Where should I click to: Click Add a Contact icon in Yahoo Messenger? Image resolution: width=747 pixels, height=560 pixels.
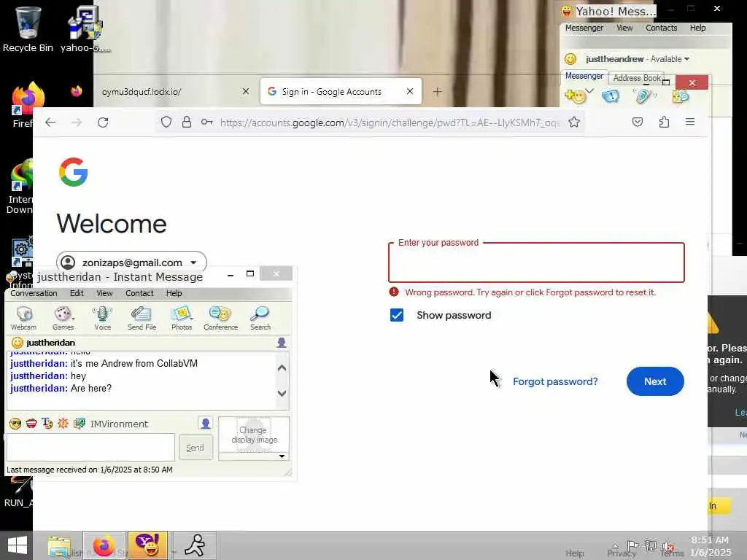[x=575, y=96]
